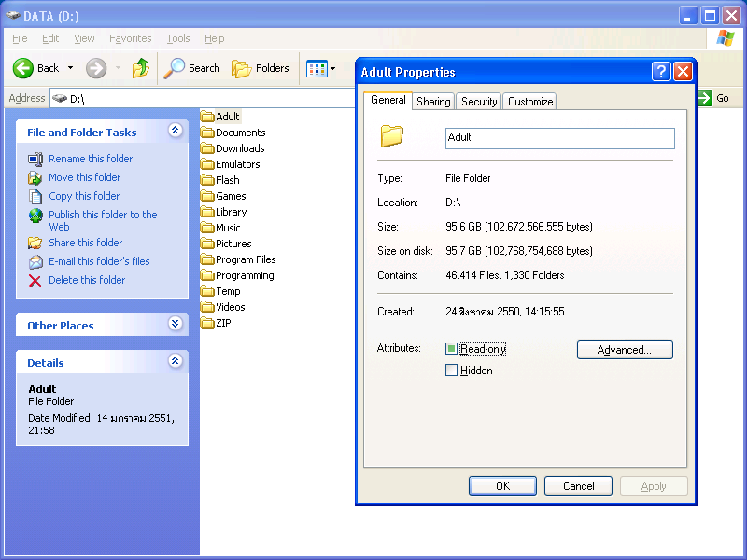Select the Downloads folder icon
This screenshot has width=747, height=560.
(x=207, y=148)
